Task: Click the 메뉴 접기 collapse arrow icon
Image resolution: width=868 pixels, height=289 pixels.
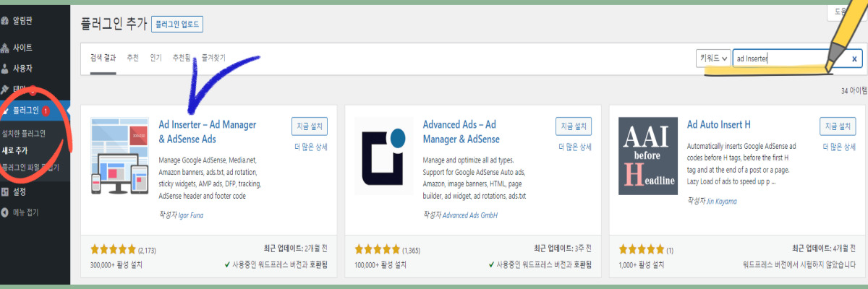Action: click(x=6, y=212)
